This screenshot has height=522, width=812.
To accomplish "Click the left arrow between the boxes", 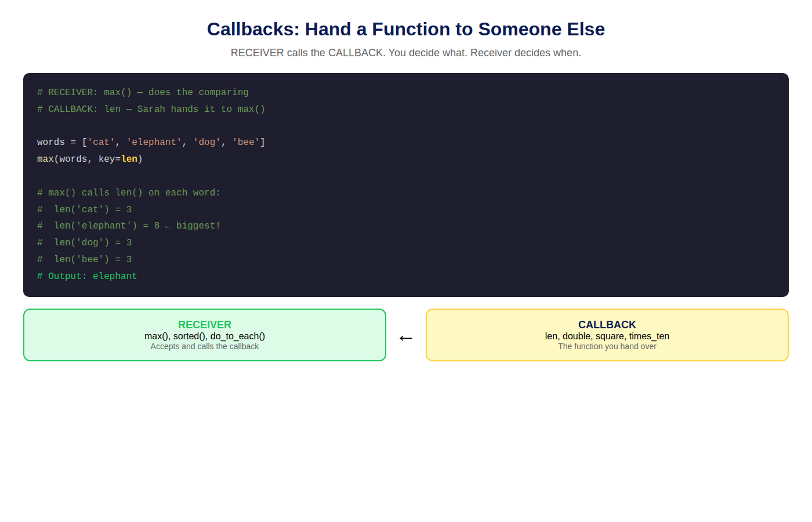I will pos(406,338).
